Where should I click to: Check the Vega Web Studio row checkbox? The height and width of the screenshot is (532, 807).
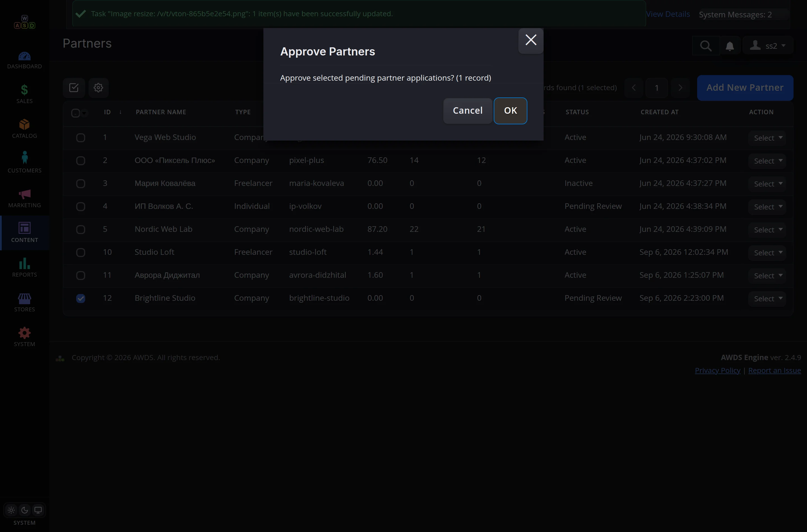tap(80, 138)
